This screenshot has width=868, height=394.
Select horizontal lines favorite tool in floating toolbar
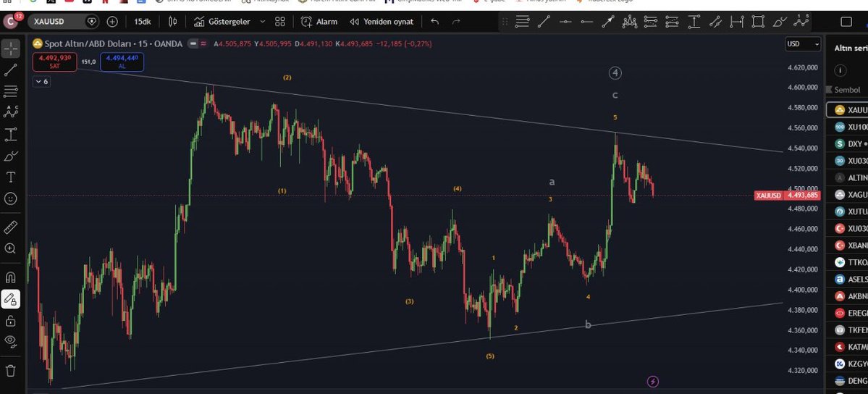pos(522,22)
